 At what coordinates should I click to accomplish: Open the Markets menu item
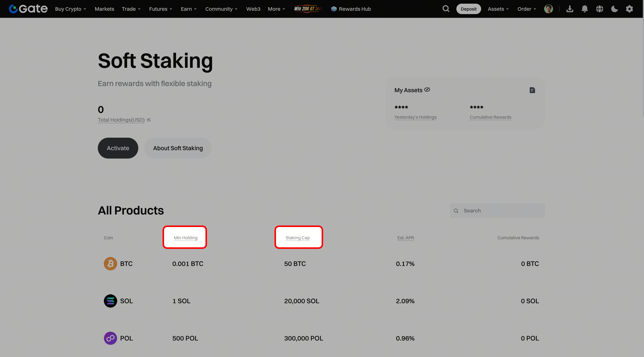point(104,9)
